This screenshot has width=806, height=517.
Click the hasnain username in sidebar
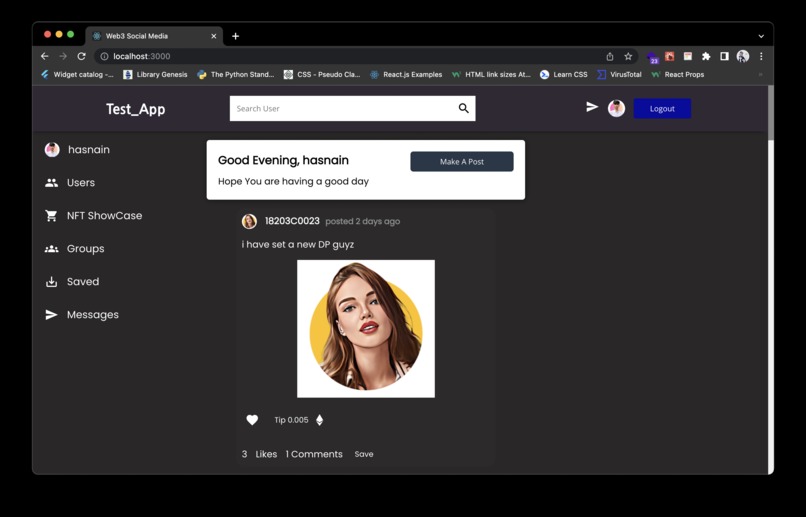tap(89, 150)
